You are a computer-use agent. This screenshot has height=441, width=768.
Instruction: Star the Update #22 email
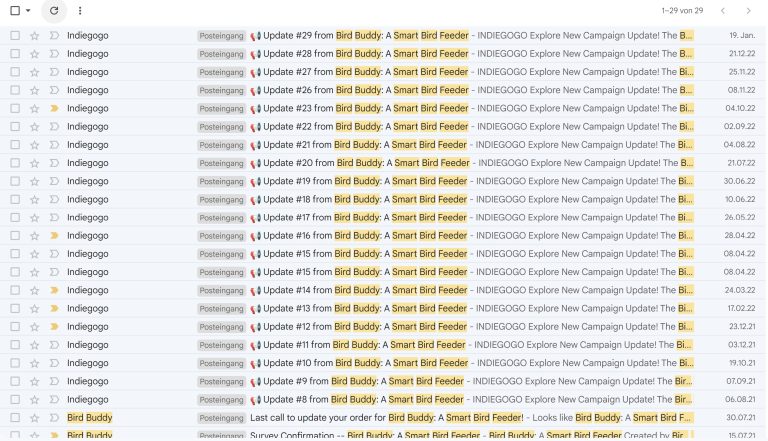click(34, 126)
